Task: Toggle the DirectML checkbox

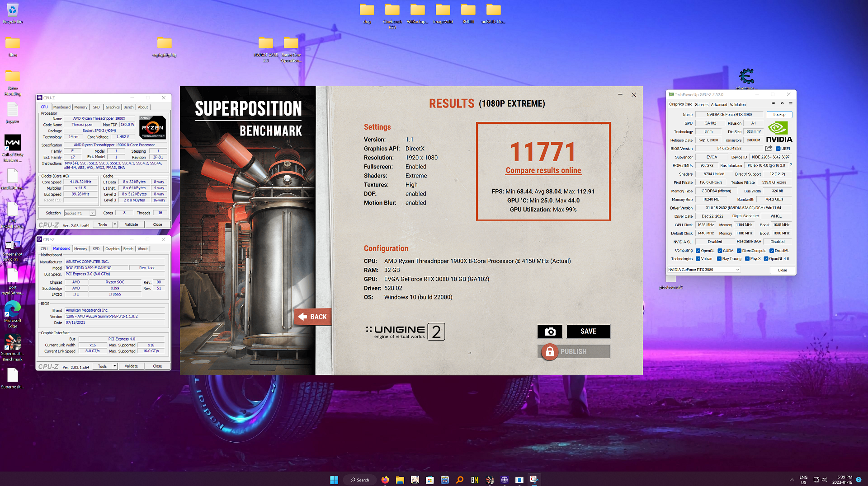Action: [x=772, y=251]
